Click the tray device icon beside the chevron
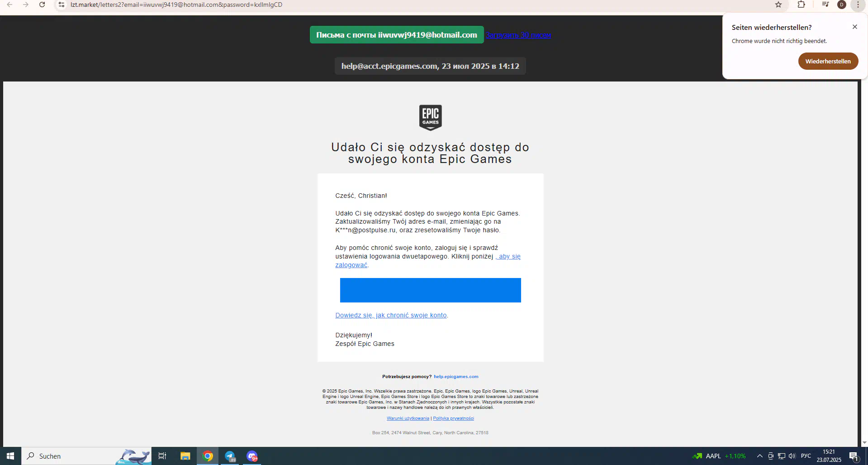 (x=771, y=456)
